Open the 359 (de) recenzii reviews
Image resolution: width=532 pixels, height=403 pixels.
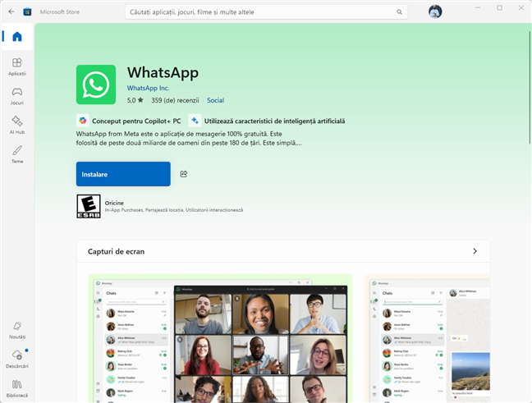click(175, 100)
